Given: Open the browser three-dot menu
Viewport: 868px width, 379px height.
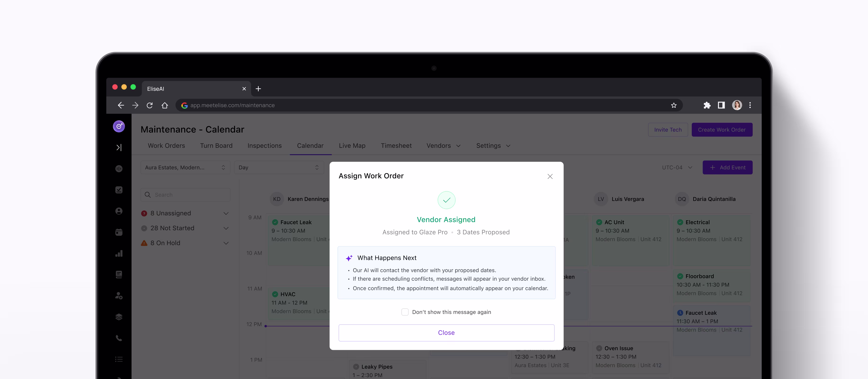Looking at the screenshot, I should (x=750, y=105).
